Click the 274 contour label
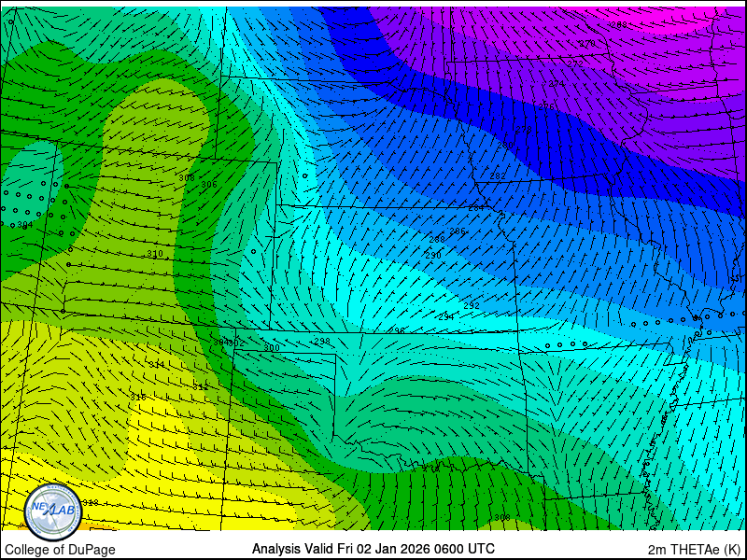The width and height of the screenshot is (747, 560). pos(557,84)
